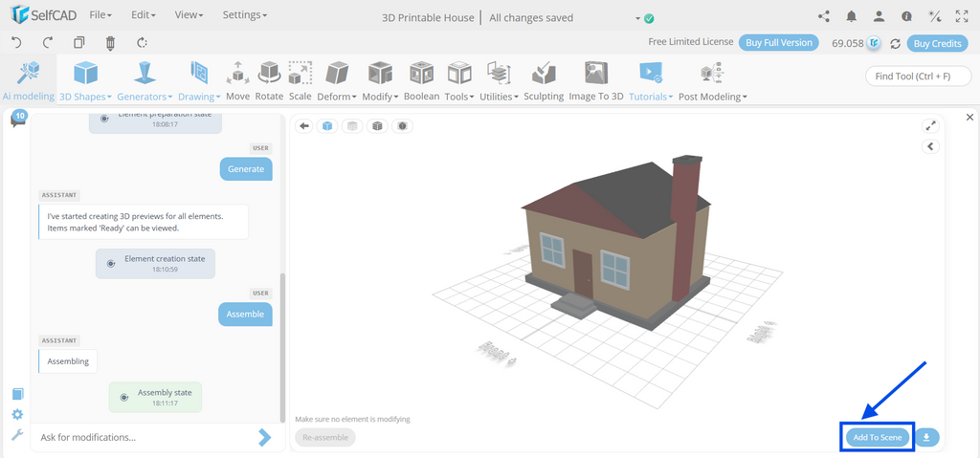Open the Deform dropdown
Screen dimensions: 980x458
(337, 81)
